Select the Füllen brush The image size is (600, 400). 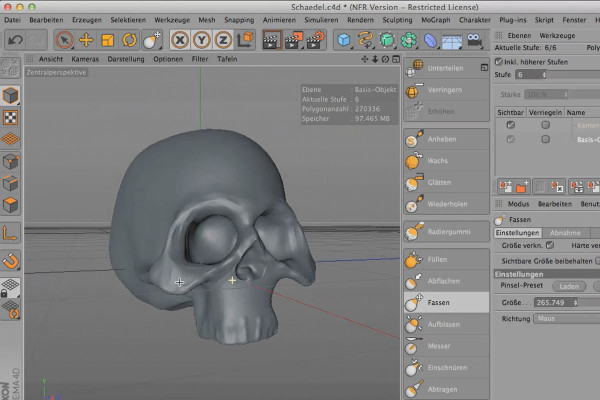coord(446,260)
